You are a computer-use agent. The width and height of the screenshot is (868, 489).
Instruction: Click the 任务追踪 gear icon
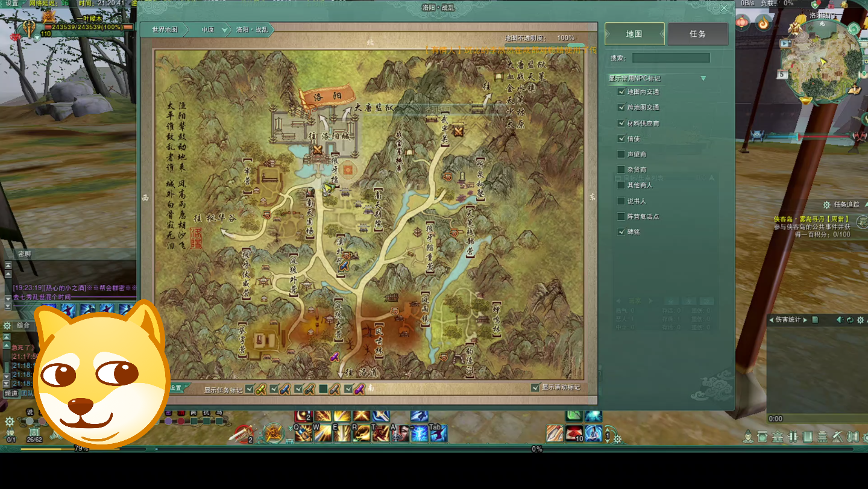pyautogui.click(x=826, y=205)
